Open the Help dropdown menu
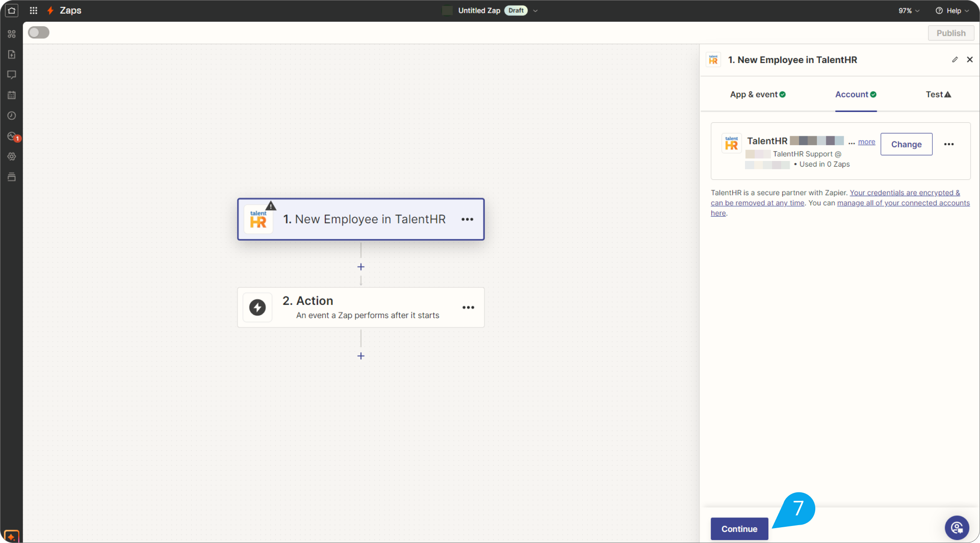 (952, 11)
